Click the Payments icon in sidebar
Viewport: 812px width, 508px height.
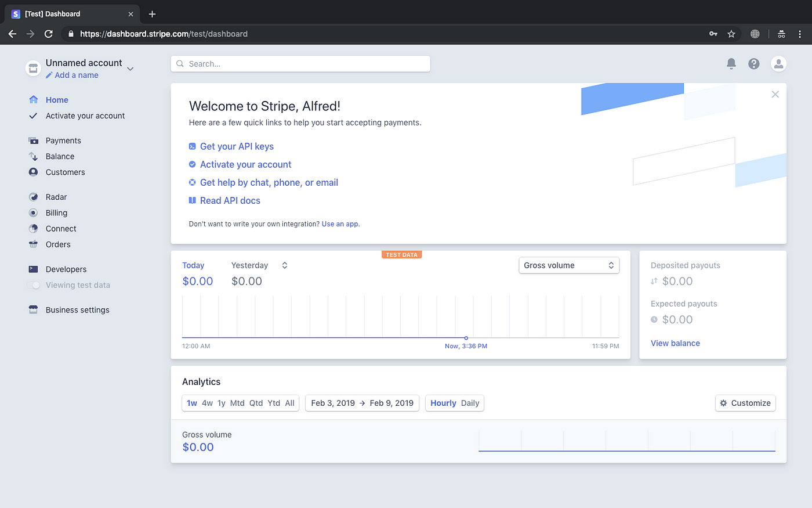(34, 140)
